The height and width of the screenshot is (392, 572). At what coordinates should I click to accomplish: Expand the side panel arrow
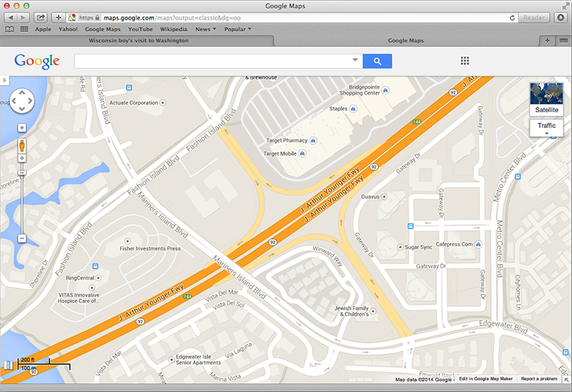tap(4, 80)
